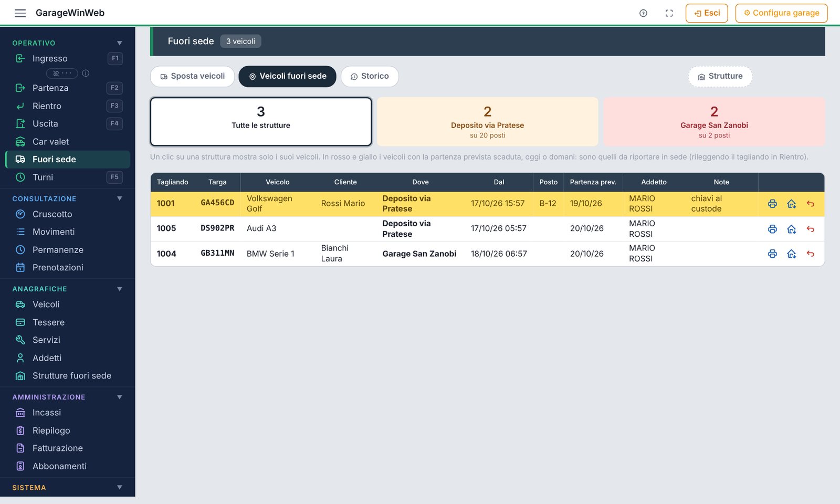
Task: Click the unlinked device pill under Ingresso
Action: [62, 73]
